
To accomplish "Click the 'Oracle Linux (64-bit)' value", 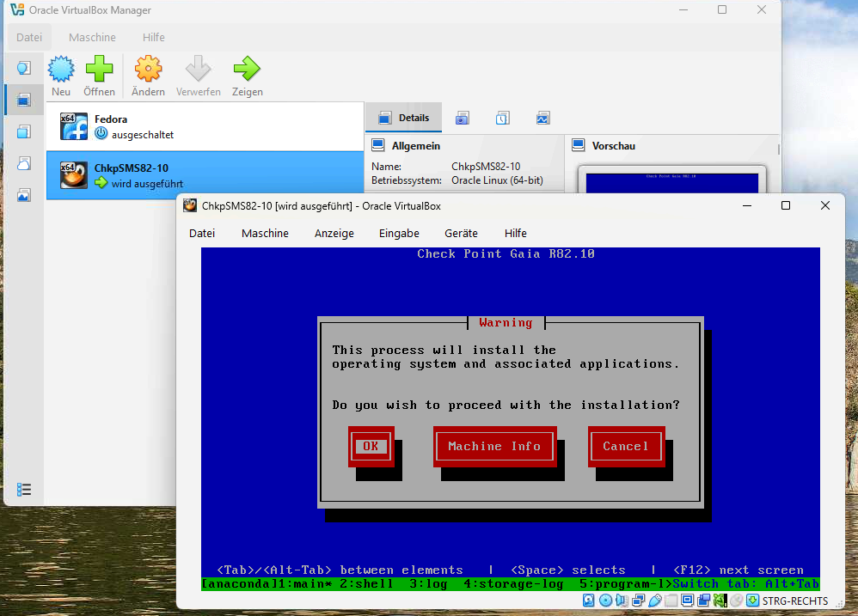I will 497,180.
